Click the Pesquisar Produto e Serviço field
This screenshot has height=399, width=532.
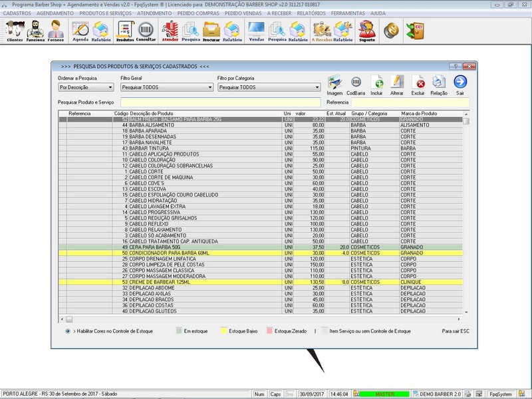click(x=220, y=102)
